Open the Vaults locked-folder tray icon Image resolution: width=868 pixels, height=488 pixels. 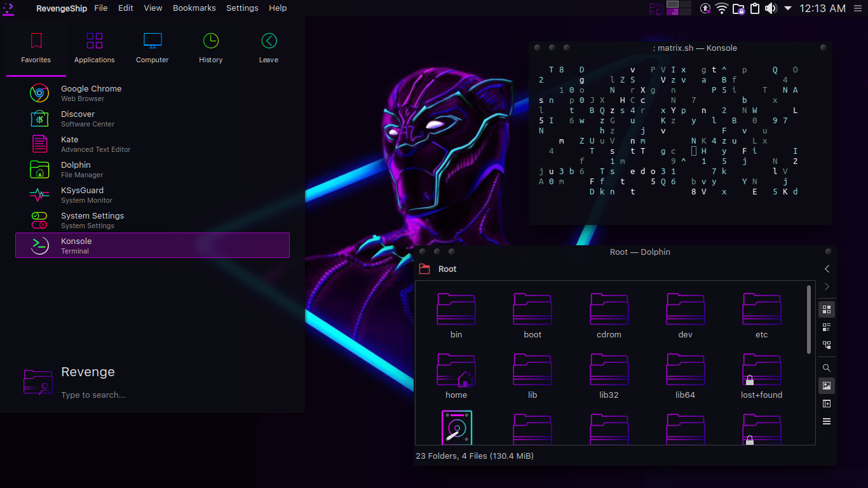coord(738,8)
